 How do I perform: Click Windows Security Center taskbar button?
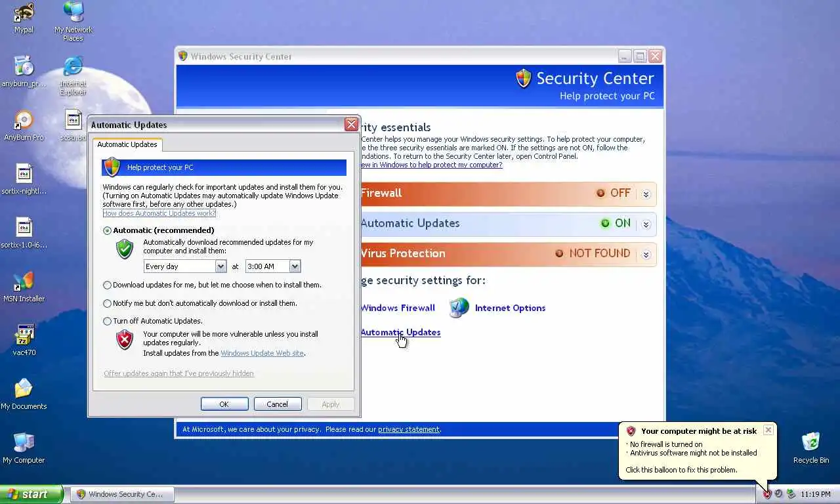(x=122, y=494)
